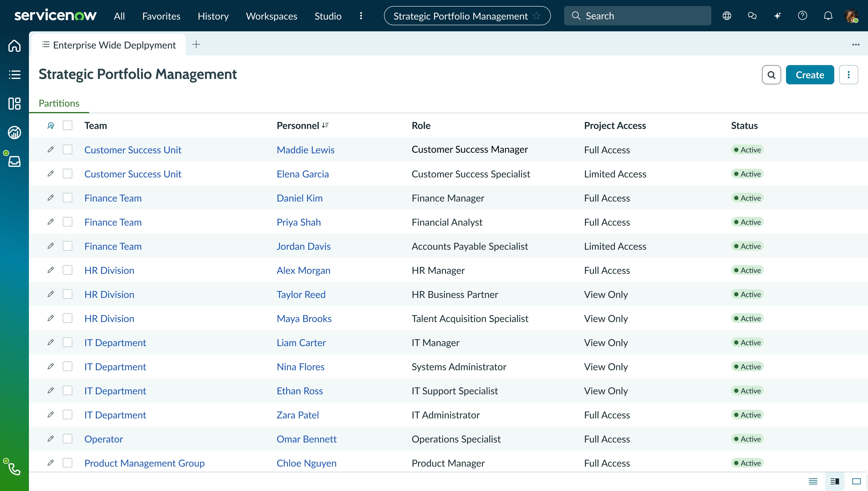Edit the Maddie Lewis row pencil
This screenshot has height=491, width=868.
(51, 149)
